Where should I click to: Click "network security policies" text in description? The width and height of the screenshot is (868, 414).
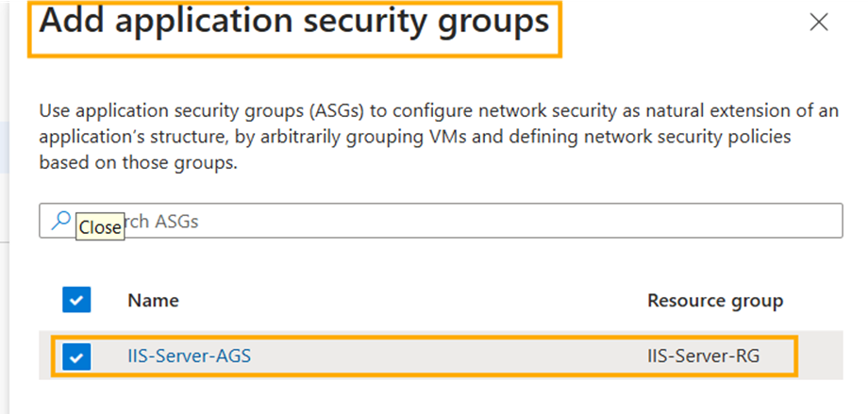(697, 136)
